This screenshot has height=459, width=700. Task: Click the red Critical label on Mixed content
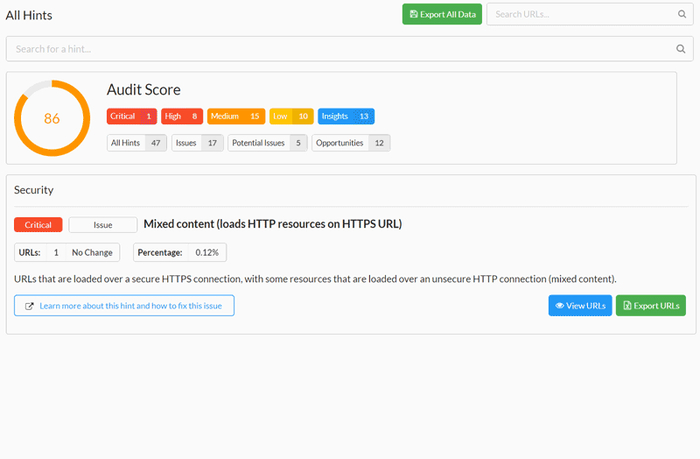(x=38, y=225)
